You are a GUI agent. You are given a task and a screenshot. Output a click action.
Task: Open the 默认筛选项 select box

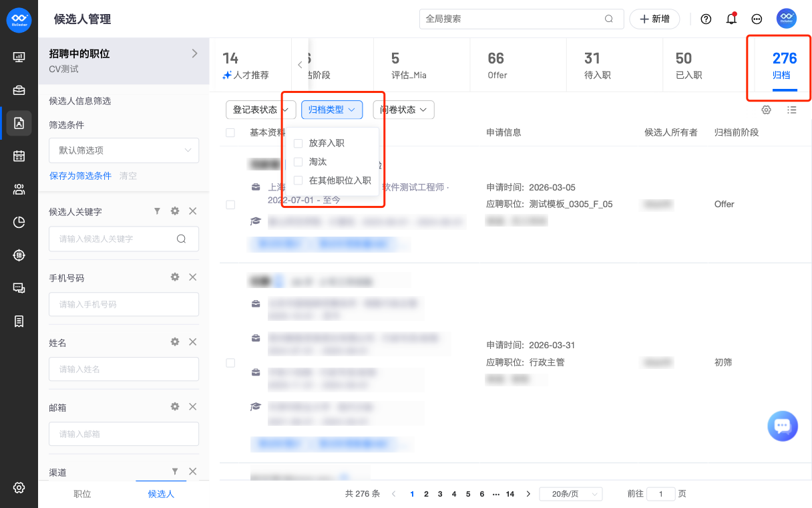pyautogui.click(x=124, y=150)
